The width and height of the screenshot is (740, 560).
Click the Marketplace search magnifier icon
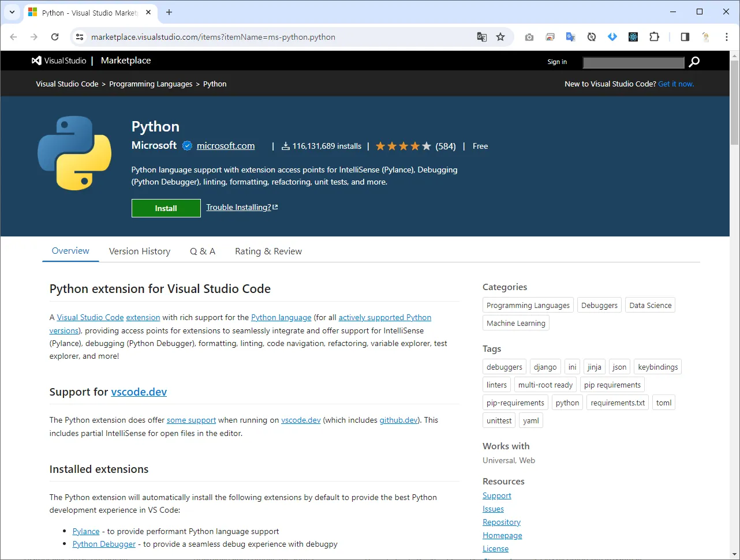pyautogui.click(x=694, y=62)
